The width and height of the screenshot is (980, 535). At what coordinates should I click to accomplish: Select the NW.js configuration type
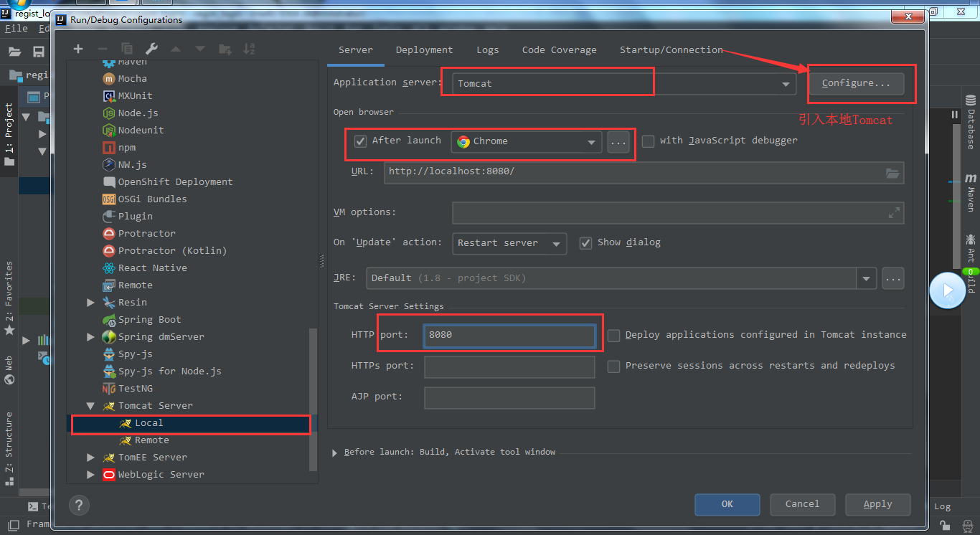(x=132, y=164)
